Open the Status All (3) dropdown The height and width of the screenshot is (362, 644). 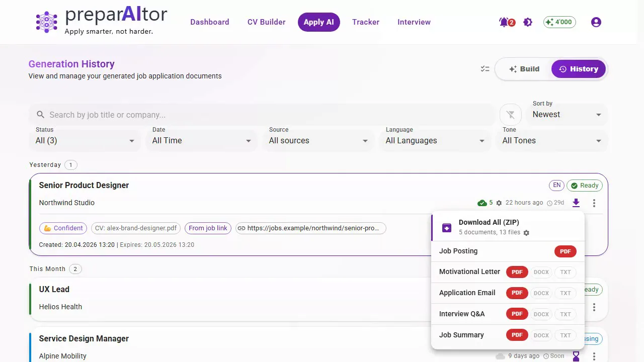point(85,140)
